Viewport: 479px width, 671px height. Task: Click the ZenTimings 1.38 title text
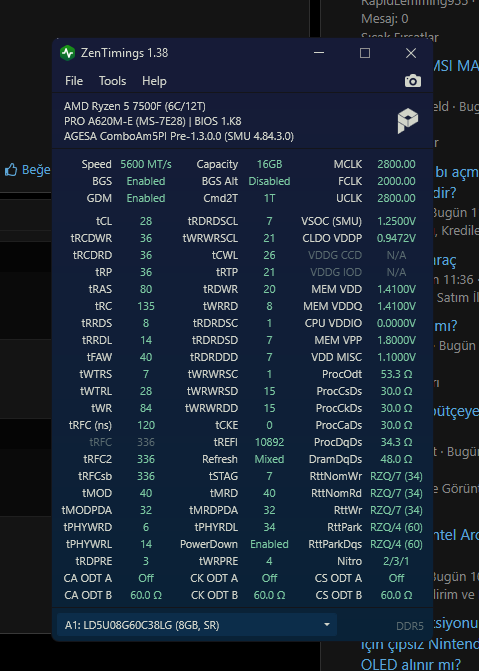(124, 53)
